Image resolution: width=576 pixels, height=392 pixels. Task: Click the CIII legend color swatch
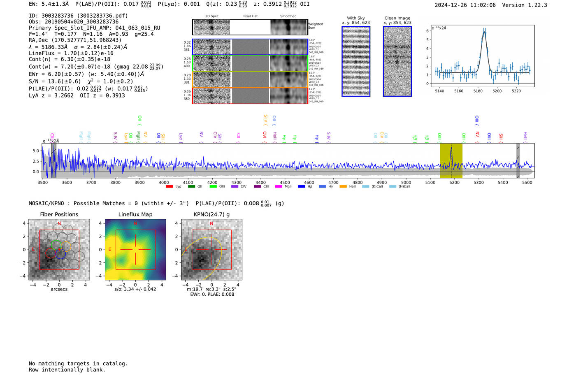(258, 186)
